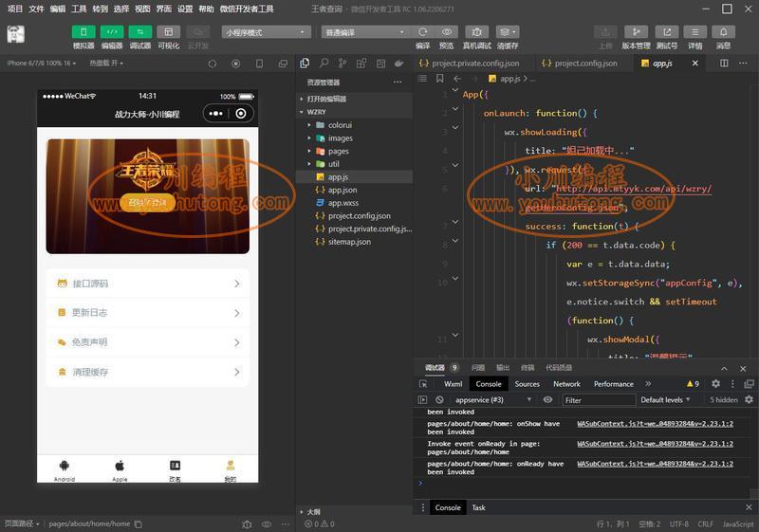Image resolution: width=759 pixels, height=532 pixels.
Task: Open the explorer files icon
Action: 305,64
